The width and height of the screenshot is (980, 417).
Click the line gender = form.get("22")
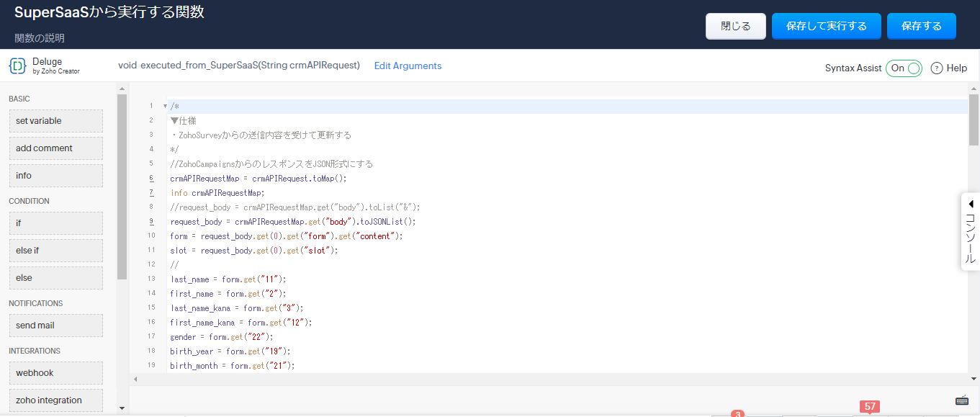click(x=222, y=336)
